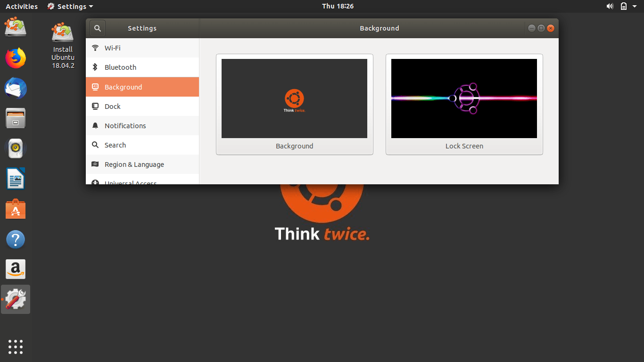Click the Search magnifier icon in sidebar
Image resolution: width=644 pixels, height=362 pixels.
[95, 145]
